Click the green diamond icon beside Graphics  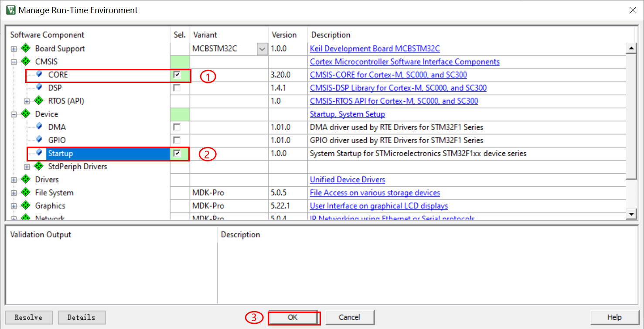pos(26,206)
